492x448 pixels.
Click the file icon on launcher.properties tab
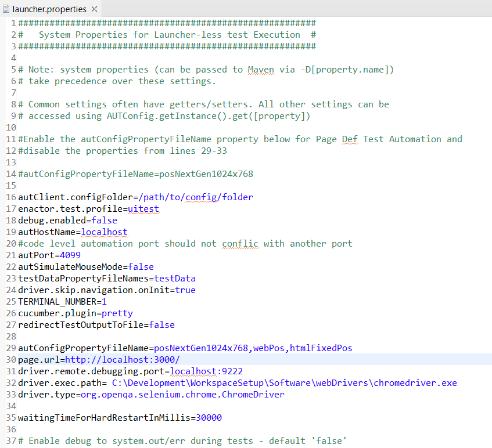point(6,9)
